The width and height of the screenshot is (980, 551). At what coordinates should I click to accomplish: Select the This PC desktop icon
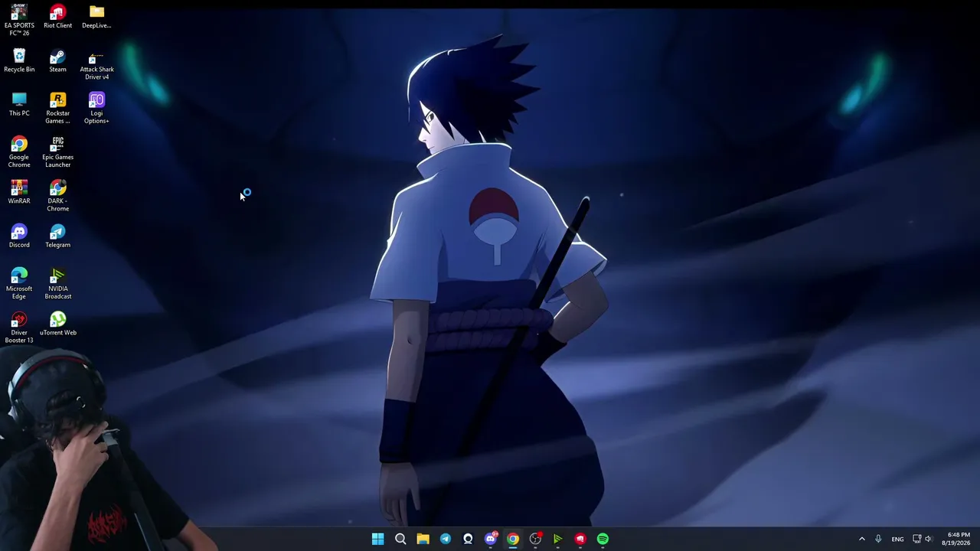[x=19, y=105]
